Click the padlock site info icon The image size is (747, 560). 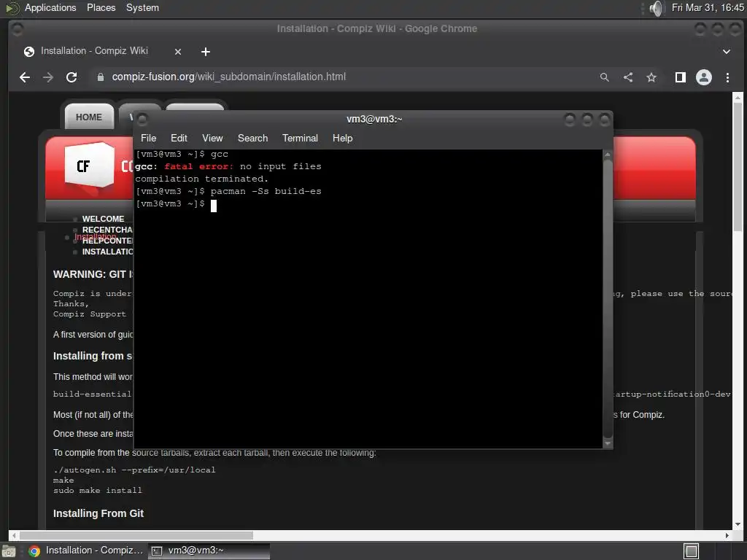(101, 77)
